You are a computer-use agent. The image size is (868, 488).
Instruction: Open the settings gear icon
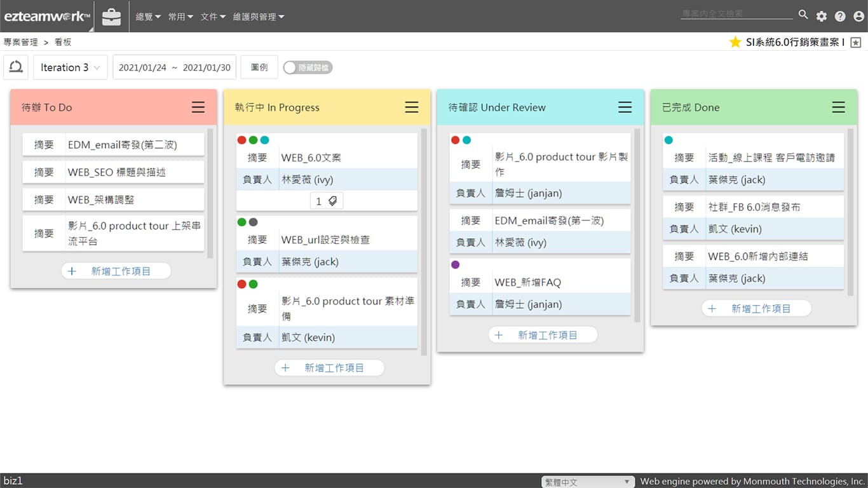pyautogui.click(x=822, y=17)
